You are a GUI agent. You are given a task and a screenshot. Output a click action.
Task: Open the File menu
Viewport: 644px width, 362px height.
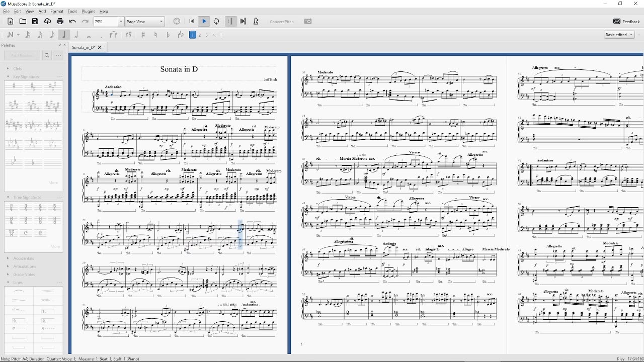(x=6, y=11)
